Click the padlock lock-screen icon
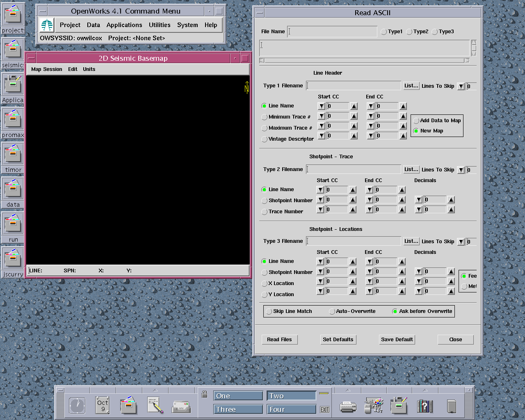The width and height of the screenshot is (525, 420). 204,394
